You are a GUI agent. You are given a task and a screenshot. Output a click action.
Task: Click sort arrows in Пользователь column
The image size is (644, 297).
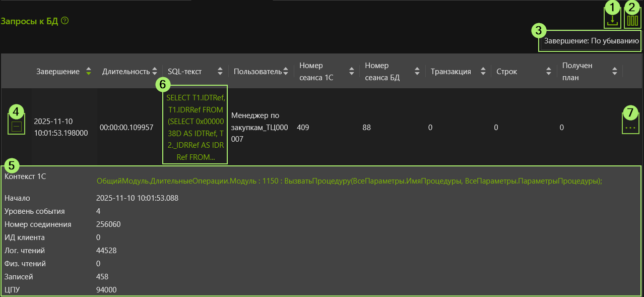[286, 72]
